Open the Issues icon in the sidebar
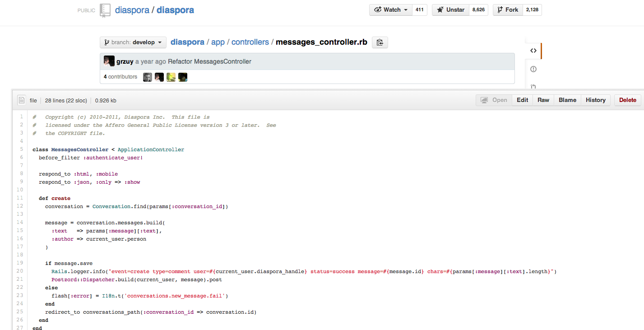The height and width of the screenshot is (330, 644). [x=533, y=69]
